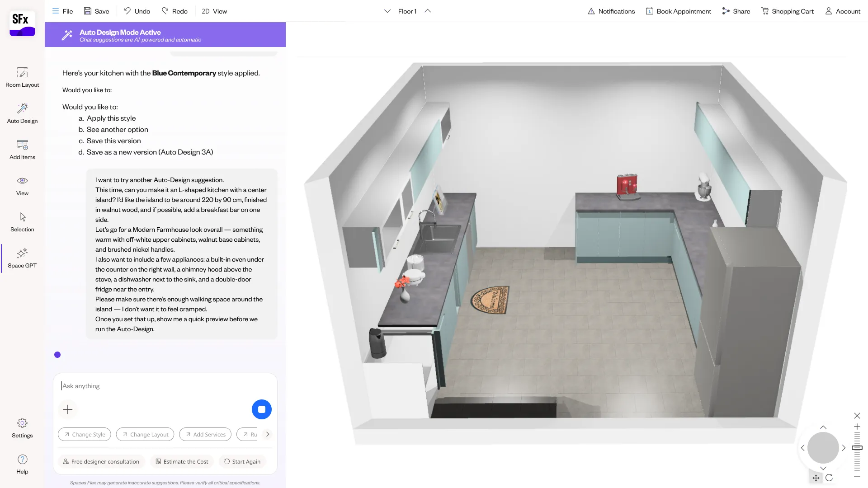The image size is (868, 488).
Task: Reset the 3D view rotation
Action: pos(829,478)
